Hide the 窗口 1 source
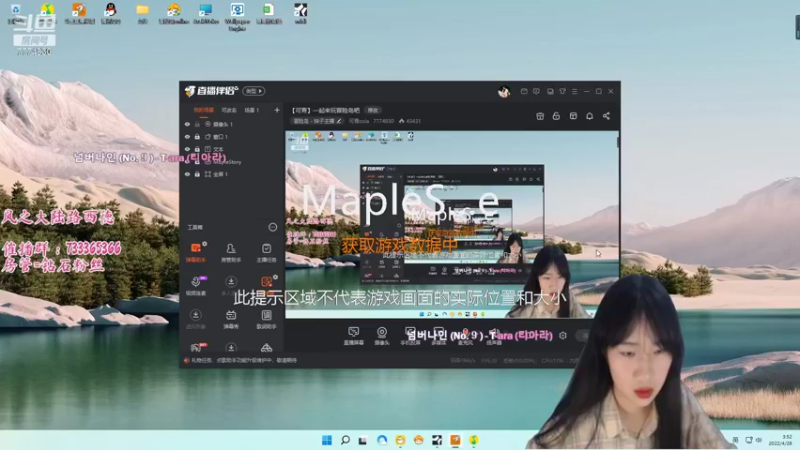The height and width of the screenshot is (450, 800). click(187, 137)
